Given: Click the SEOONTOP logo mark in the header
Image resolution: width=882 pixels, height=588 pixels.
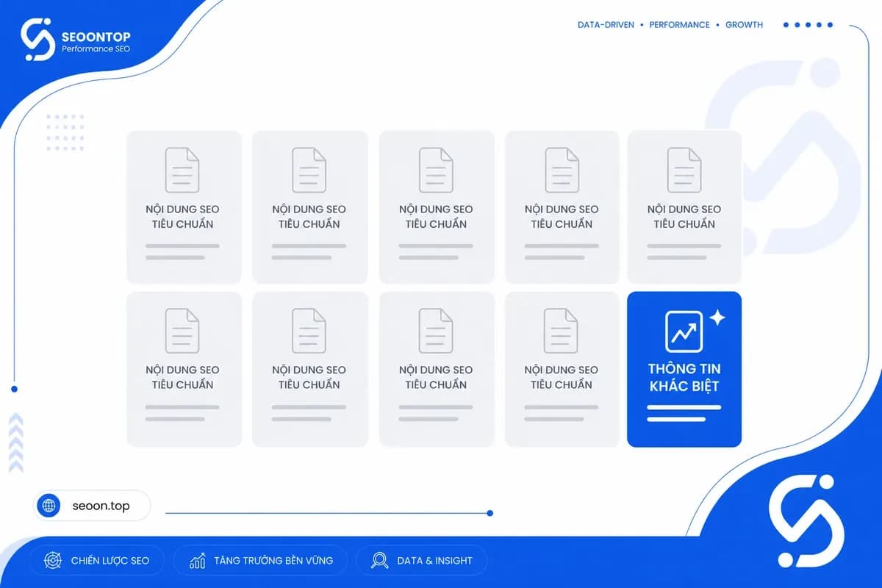Looking at the screenshot, I should (x=38, y=40).
